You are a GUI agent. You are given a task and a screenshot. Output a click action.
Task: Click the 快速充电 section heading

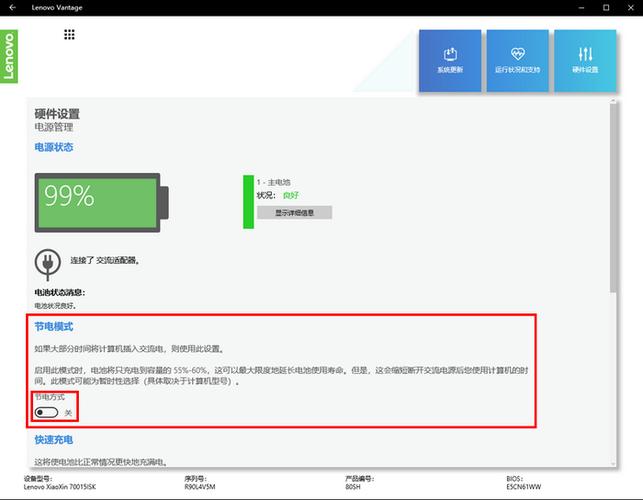tap(54, 440)
